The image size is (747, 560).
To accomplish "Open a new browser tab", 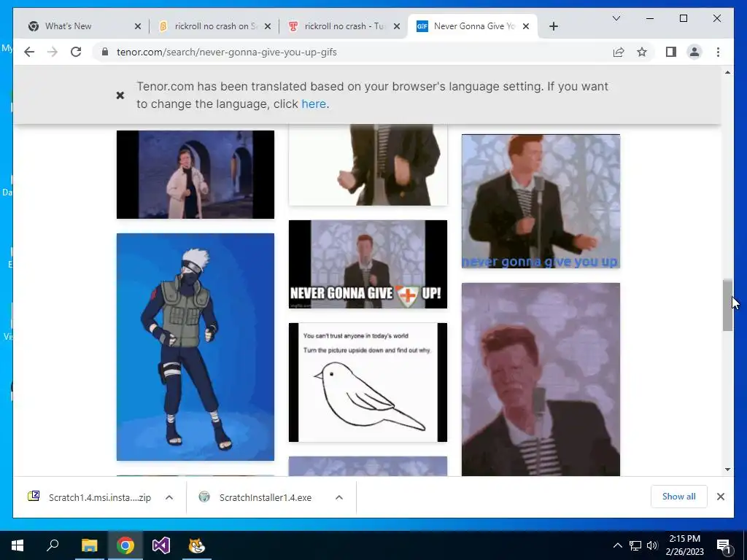I will tap(553, 26).
